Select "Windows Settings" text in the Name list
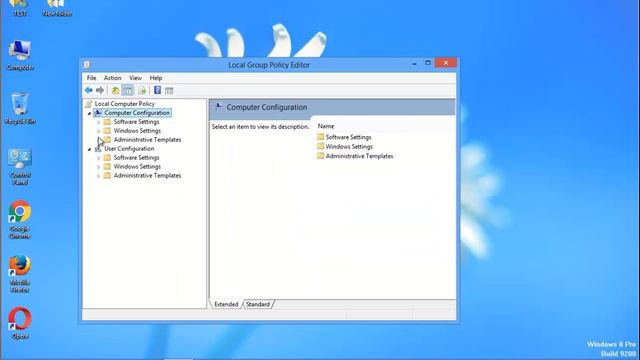 [349, 147]
